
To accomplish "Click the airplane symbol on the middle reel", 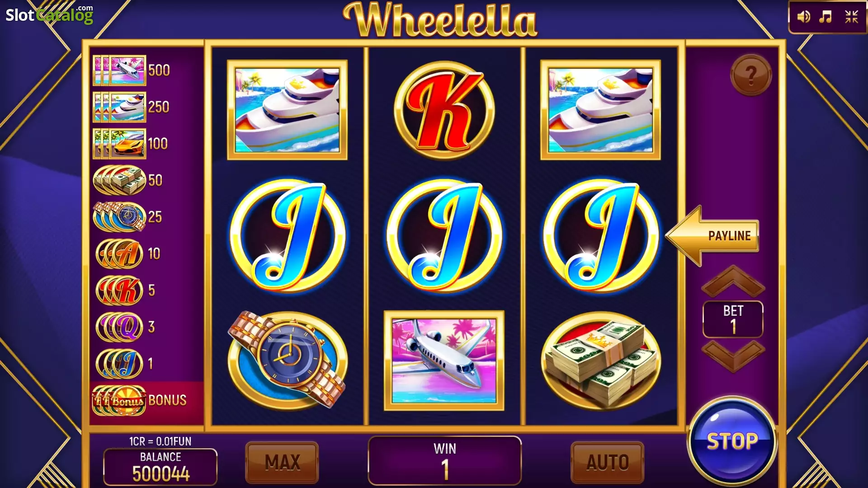I will coord(444,360).
